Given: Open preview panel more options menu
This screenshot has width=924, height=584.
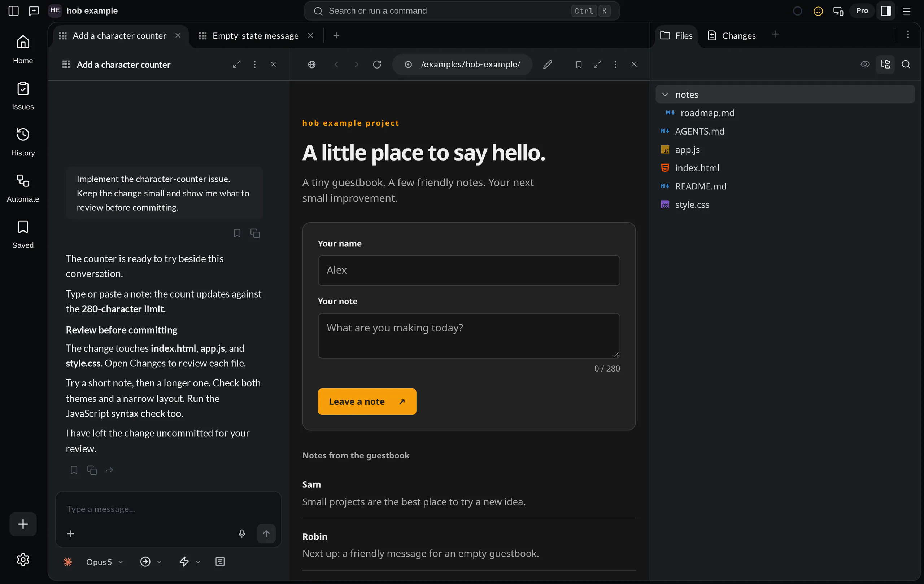Looking at the screenshot, I should (615, 65).
